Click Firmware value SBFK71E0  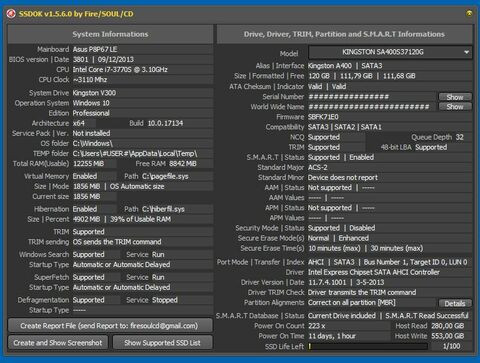click(323, 117)
